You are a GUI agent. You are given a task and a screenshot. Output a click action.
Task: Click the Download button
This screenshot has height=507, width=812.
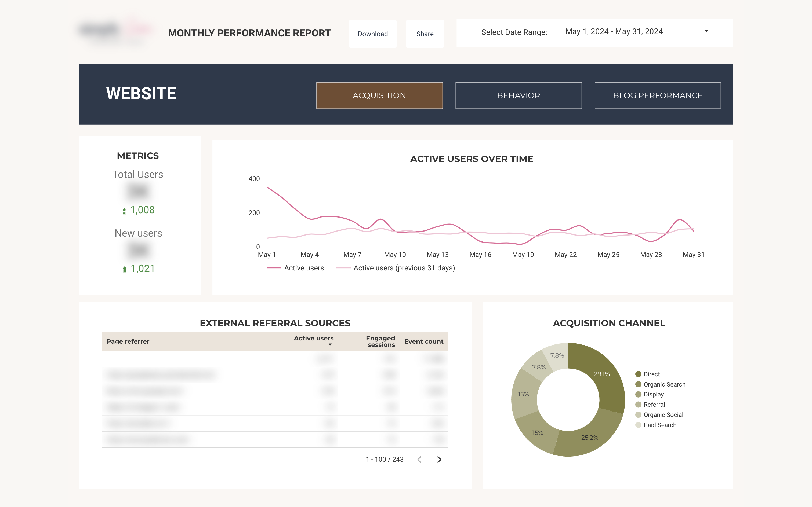coord(372,34)
